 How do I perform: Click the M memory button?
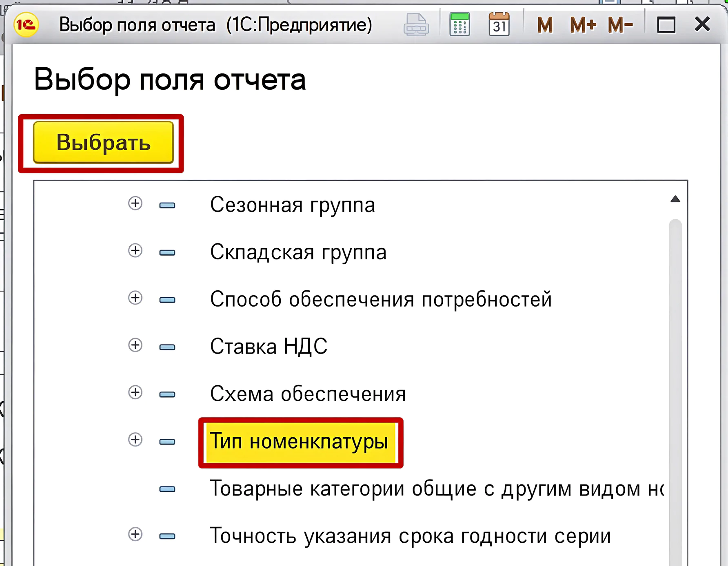[x=545, y=25]
